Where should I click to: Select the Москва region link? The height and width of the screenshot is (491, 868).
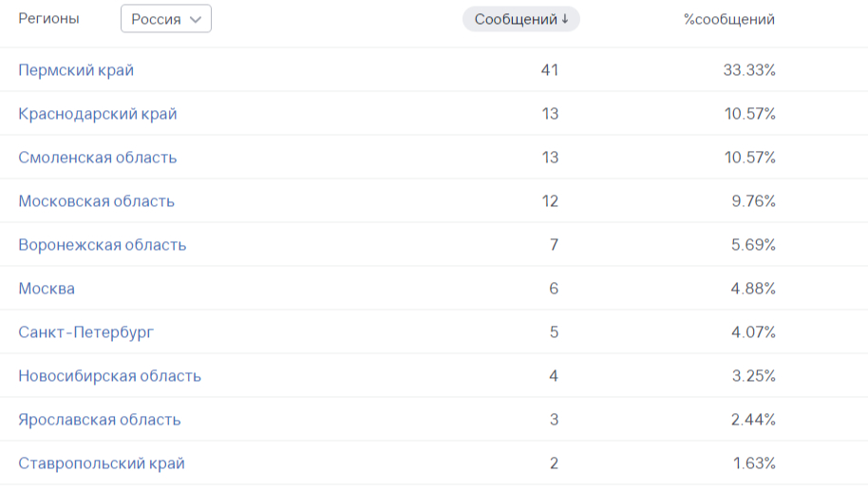pos(47,289)
